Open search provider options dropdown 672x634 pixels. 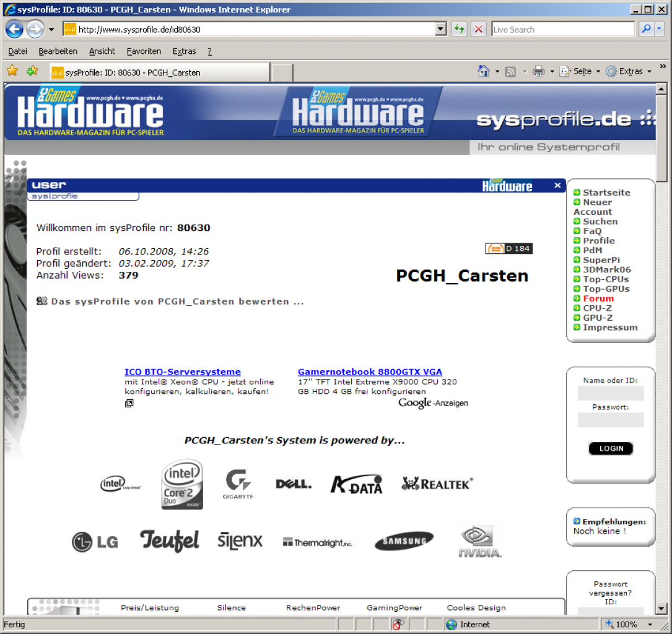pyautogui.click(x=659, y=29)
